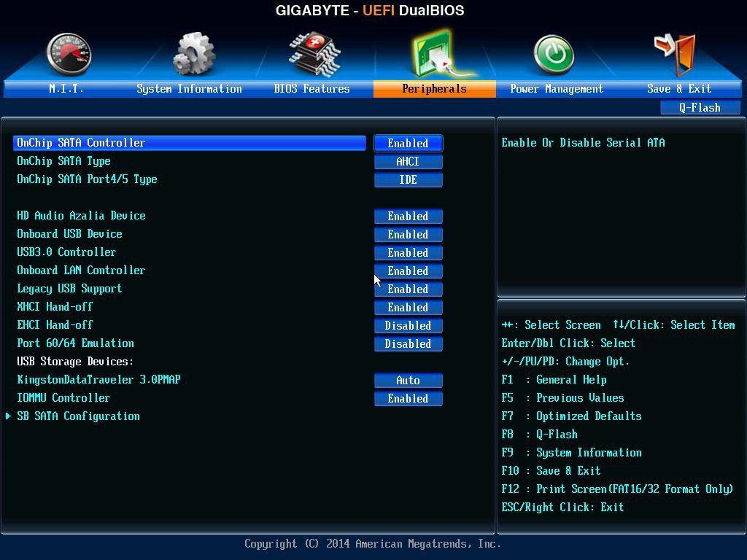This screenshot has width=747, height=560.
Task: Toggle Onboard USB Device Enabled value
Action: click(409, 234)
